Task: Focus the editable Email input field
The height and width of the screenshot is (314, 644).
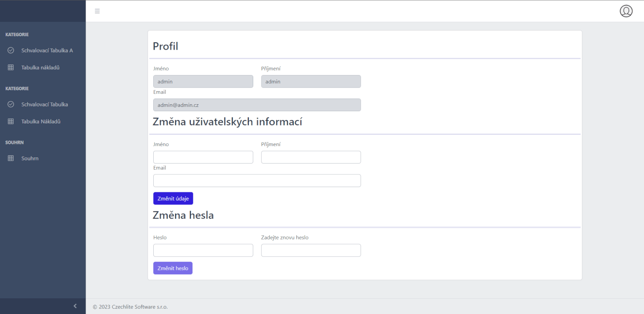Action: [x=257, y=181]
